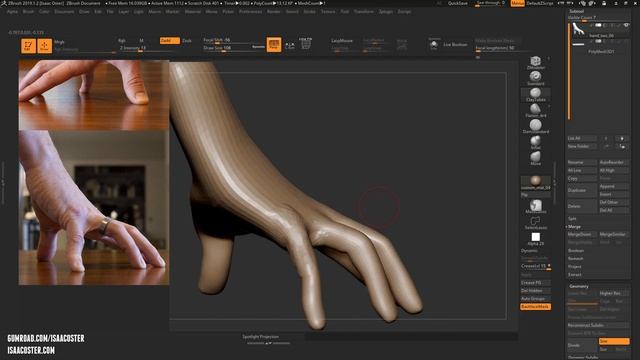
Task: Select the Flatten brush icon
Action: click(535, 110)
